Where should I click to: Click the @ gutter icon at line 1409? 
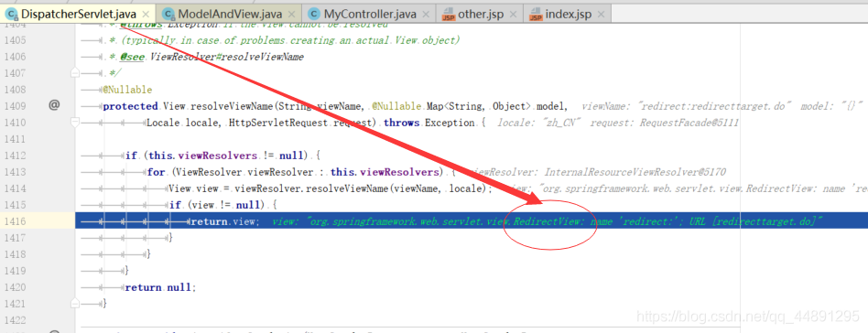tap(54, 104)
